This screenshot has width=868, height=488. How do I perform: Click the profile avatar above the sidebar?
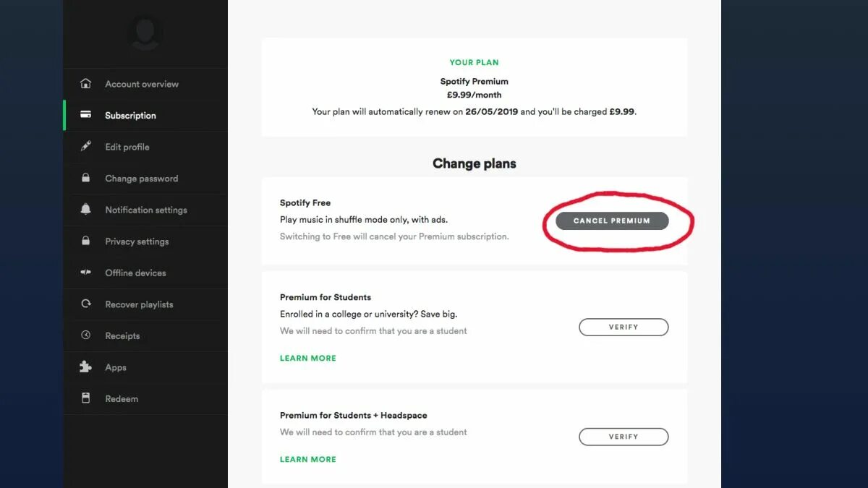pos(145,33)
